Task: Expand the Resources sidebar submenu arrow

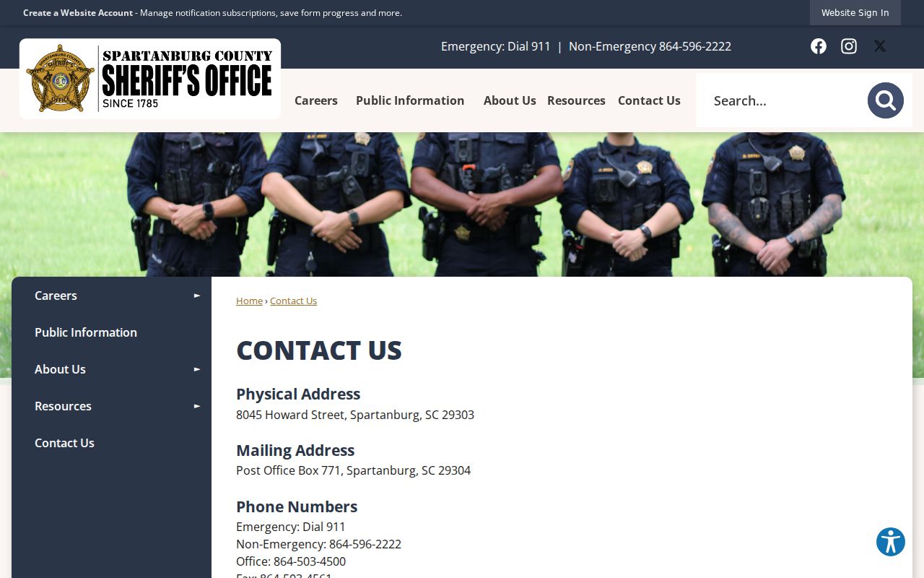Action: 197,406
